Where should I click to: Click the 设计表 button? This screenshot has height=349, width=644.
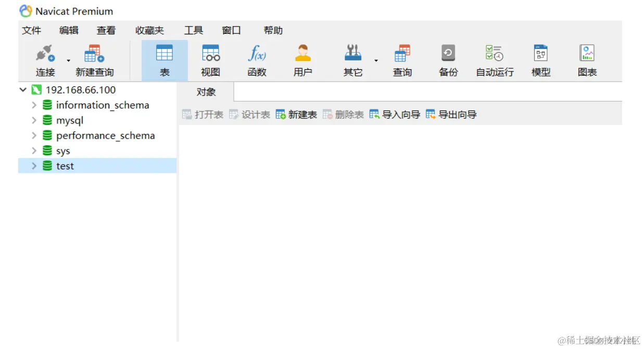tap(249, 115)
